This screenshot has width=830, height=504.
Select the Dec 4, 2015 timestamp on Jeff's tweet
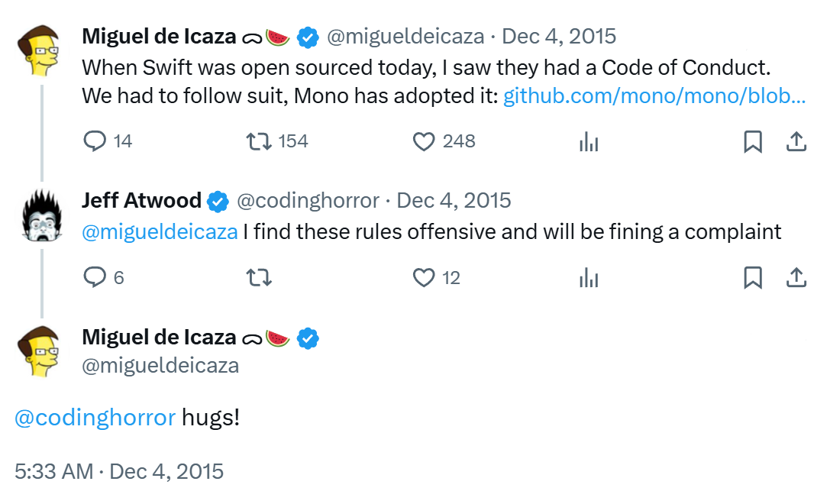click(455, 201)
